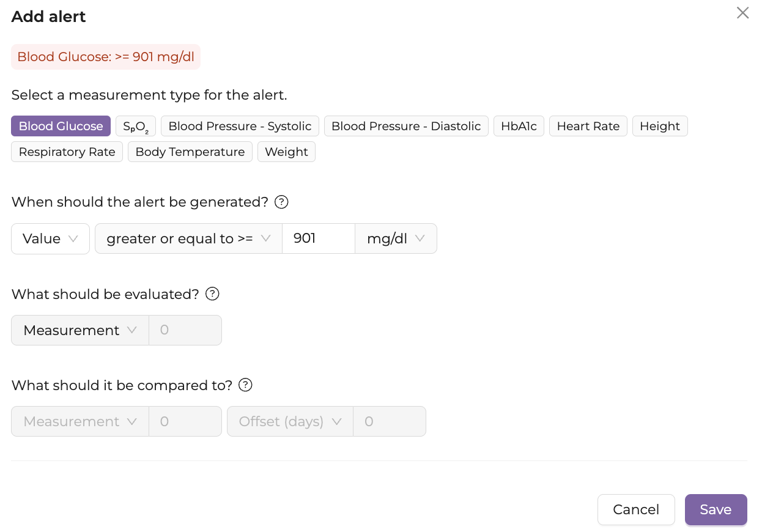Close the Add alert dialog with X
Screen dimensions: 762x532
click(742, 13)
